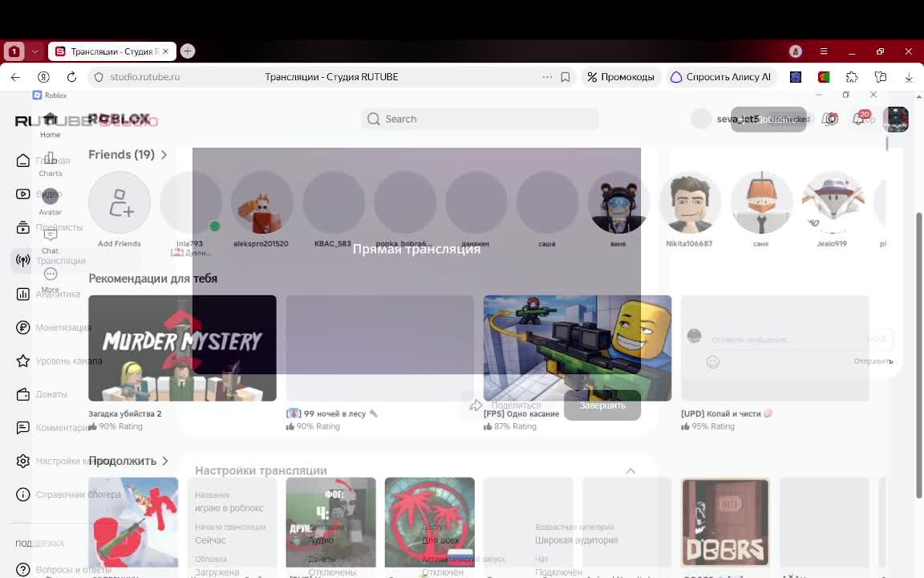924x578 pixels.
Task: Open the browser hamburger menu
Action: click(824, 51)
